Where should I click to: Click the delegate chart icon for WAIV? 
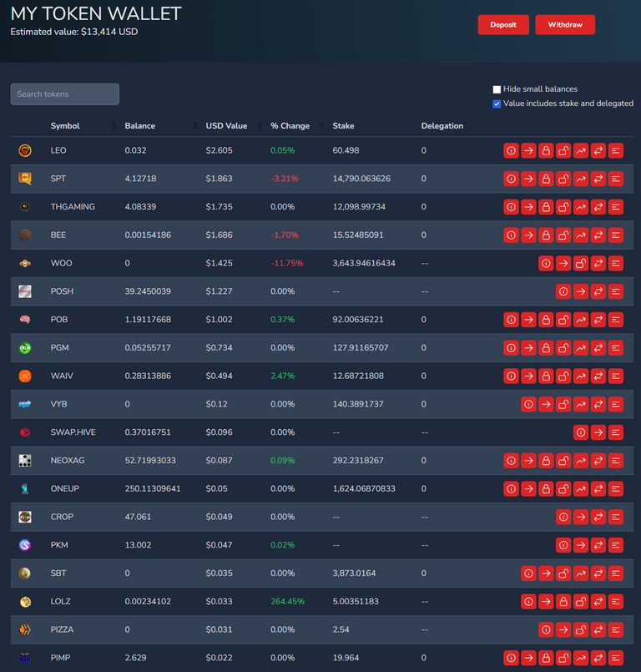581,376
